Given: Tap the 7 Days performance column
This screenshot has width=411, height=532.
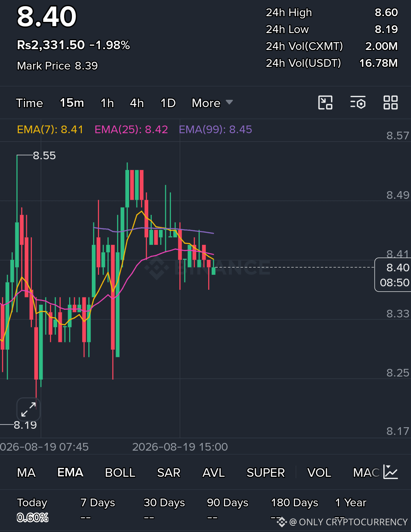Looking at the screenshot, I should point(98,510).
